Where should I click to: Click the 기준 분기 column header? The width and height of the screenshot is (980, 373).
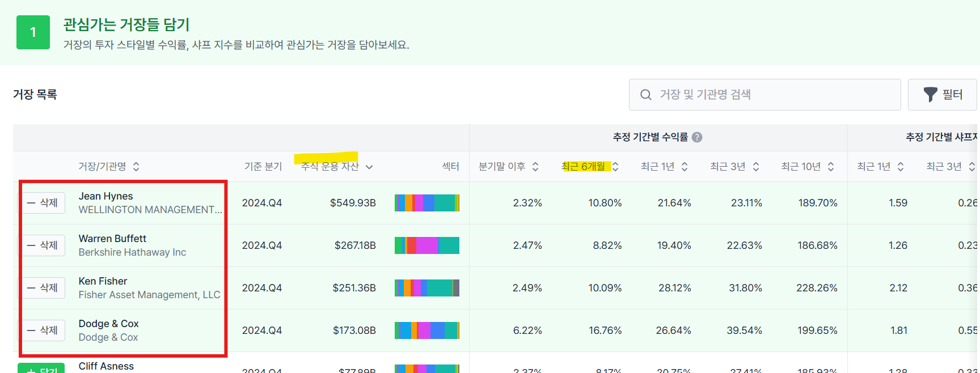coord(263,167)
